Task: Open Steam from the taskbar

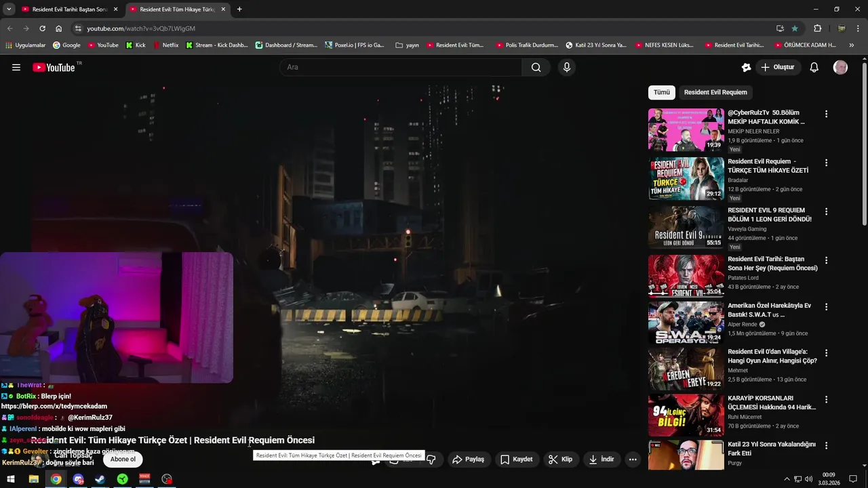Action: point(100,479)
